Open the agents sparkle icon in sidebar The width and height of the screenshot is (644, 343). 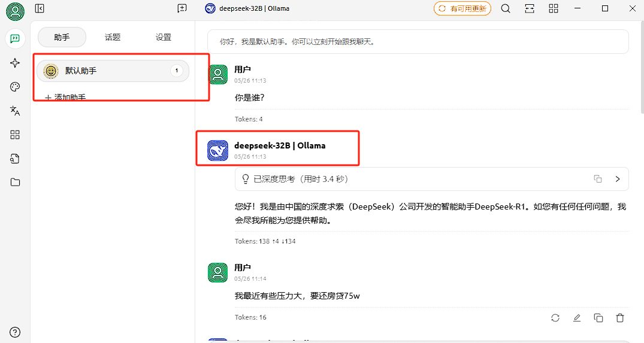point(15,63)
